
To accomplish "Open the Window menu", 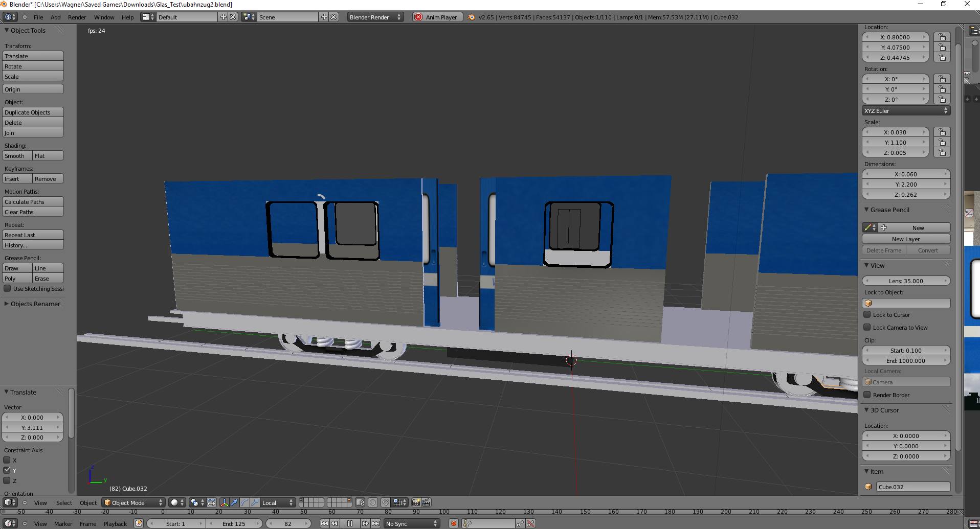I will (x=104, y=17).
